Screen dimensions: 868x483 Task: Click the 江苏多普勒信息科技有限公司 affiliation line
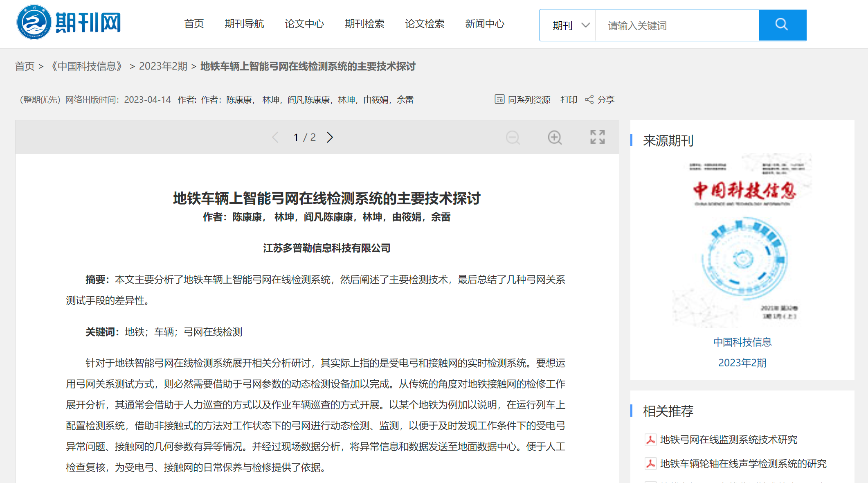327,248
